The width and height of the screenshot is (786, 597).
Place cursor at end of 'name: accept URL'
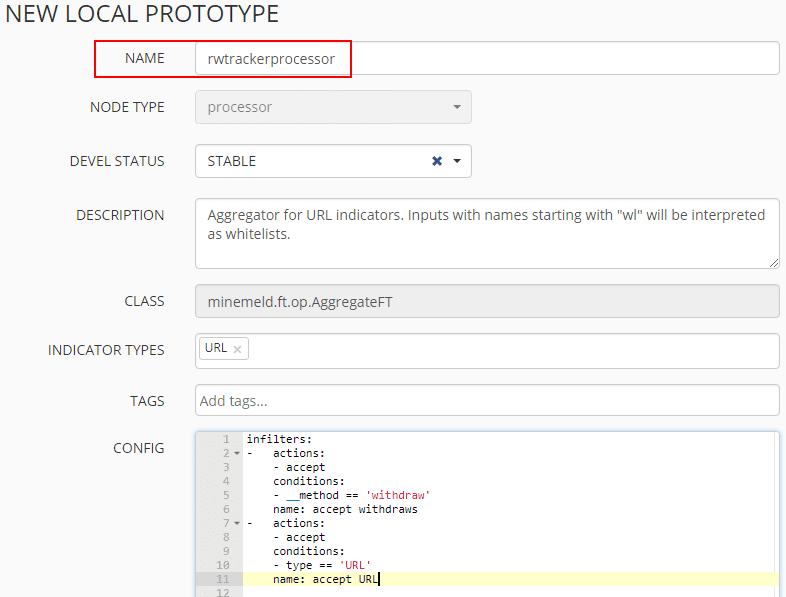pyautogui.click(x=380, y=579)
